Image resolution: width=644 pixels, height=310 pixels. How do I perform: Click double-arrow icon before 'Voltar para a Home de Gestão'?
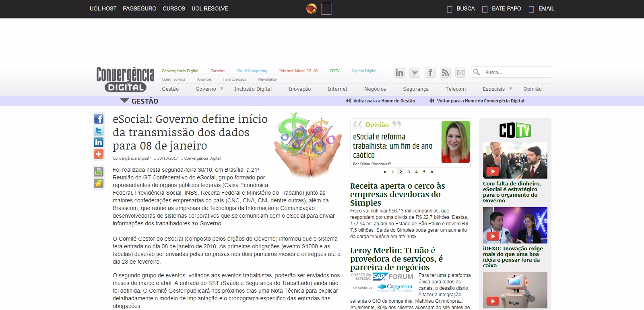(x=348, y=101)
